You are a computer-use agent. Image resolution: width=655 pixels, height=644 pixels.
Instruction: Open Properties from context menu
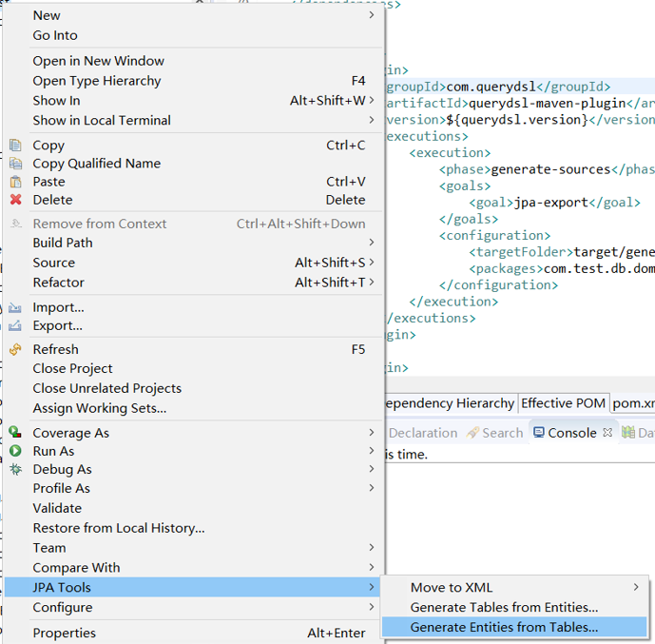(64, 633)
